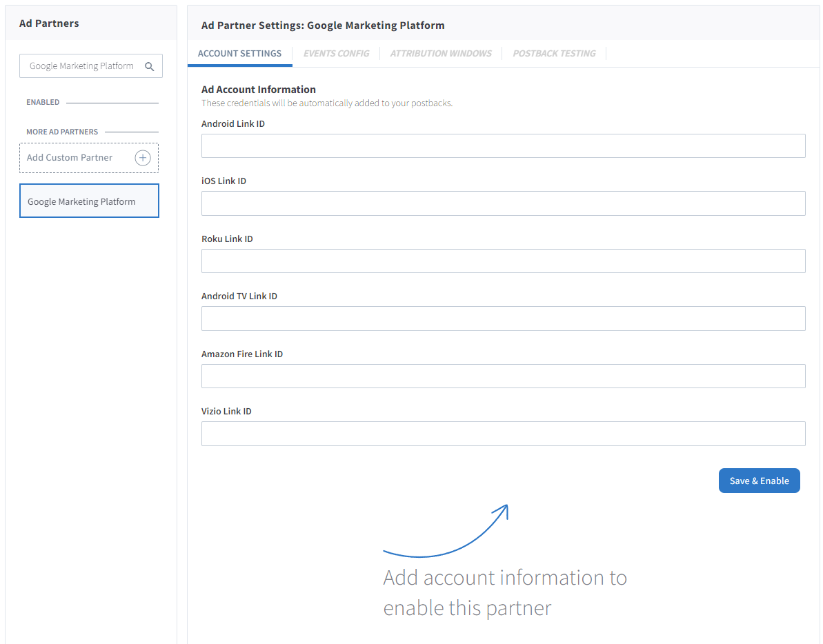Switch to the Account Settings tab

(x=239, y=54)
